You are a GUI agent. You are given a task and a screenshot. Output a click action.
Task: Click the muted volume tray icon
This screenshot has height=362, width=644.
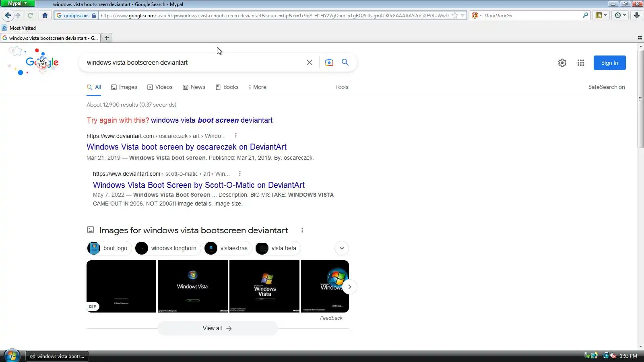tap(613, 356)
